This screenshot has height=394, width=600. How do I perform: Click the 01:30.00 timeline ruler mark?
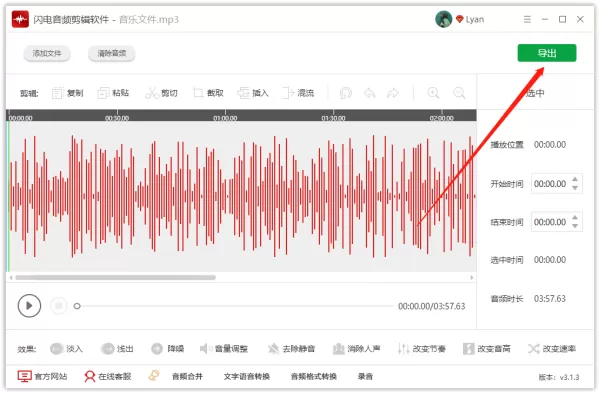333,118
